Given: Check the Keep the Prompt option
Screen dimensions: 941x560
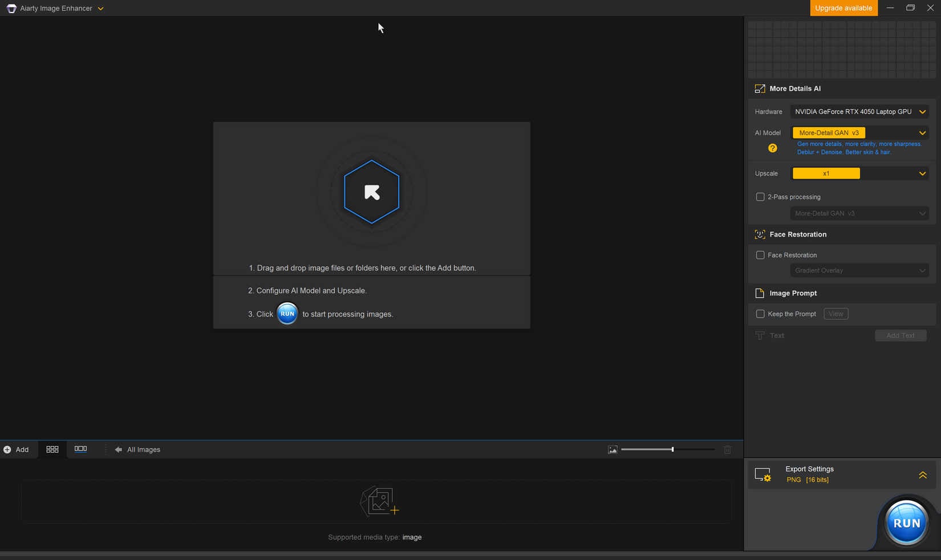Looking at the screenshot, I should pyautogui.click(x=760, y=314).
